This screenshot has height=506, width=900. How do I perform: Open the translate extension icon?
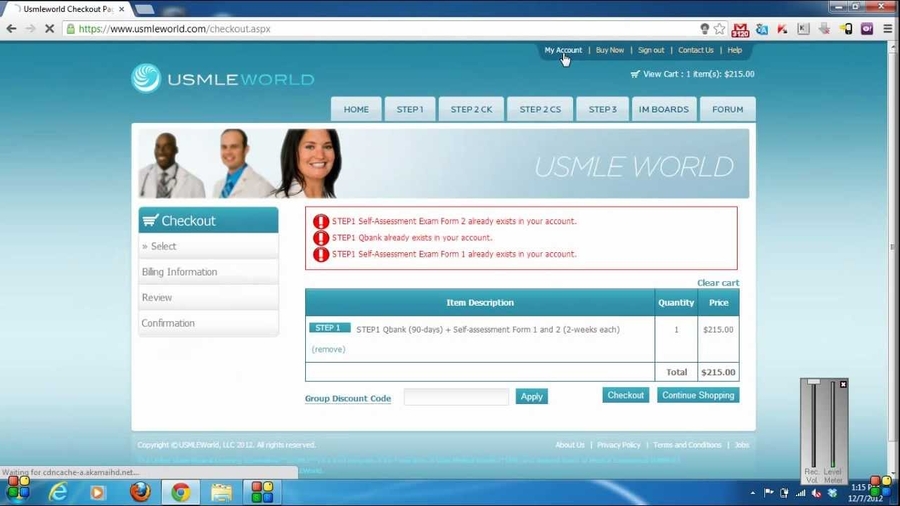(x=762, y=29)
